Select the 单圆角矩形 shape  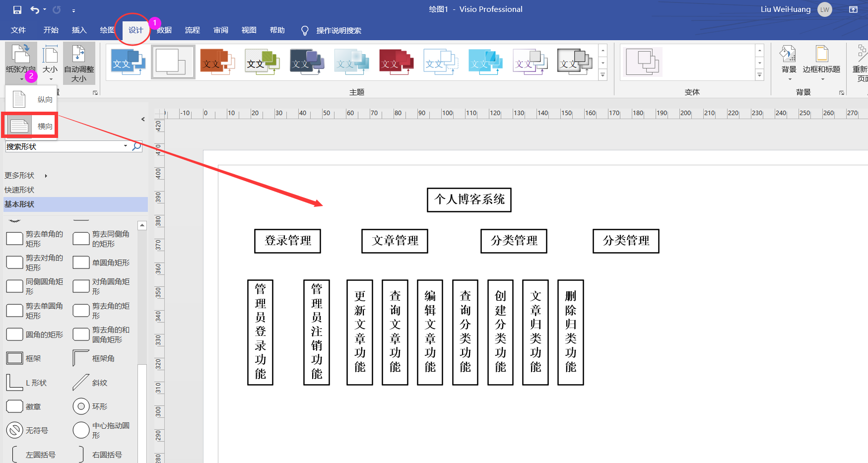point(81,262)
